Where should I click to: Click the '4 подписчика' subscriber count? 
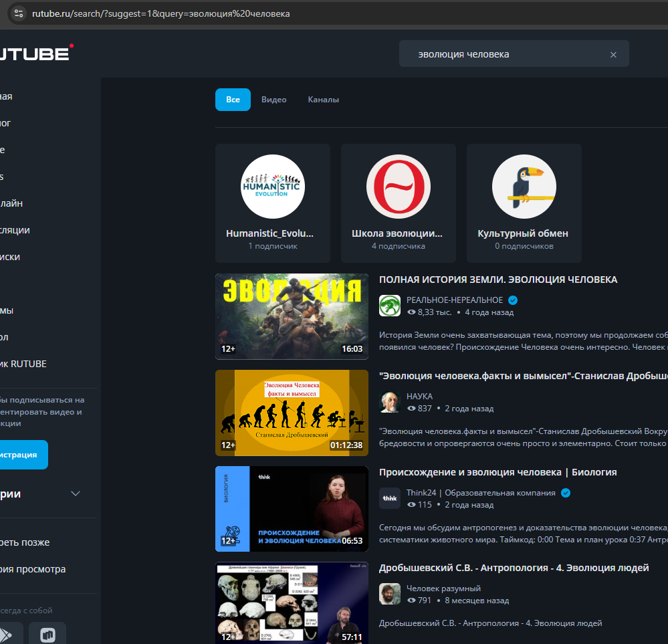point(399,246)
